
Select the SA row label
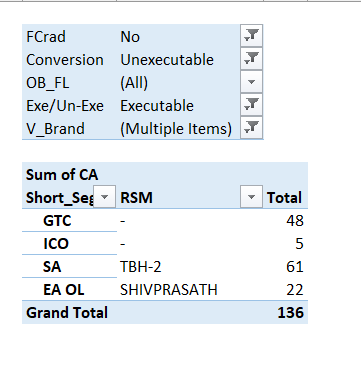pos(70,266)
